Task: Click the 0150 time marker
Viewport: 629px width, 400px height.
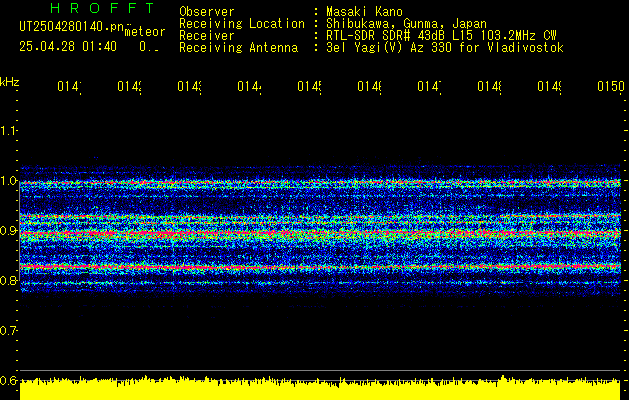Action: [611, 86]
